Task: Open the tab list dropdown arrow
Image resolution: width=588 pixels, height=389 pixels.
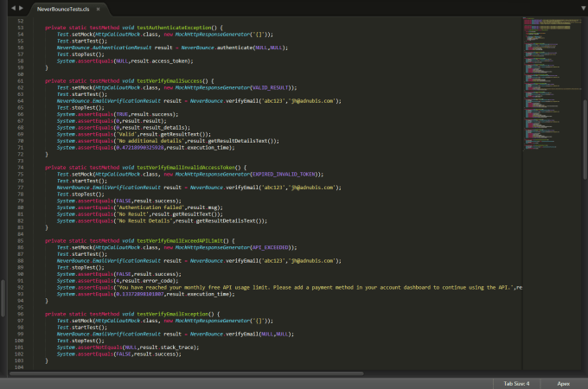Action: click(584, 9)
